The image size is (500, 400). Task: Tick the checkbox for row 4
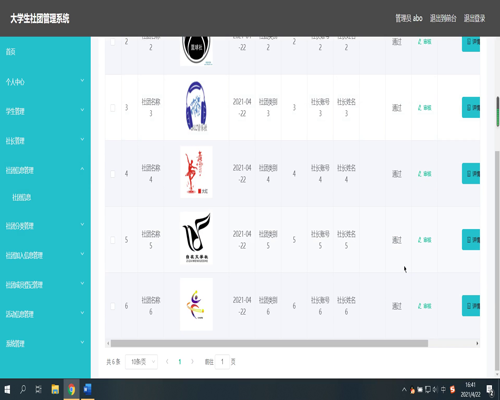tap(113, 174)
